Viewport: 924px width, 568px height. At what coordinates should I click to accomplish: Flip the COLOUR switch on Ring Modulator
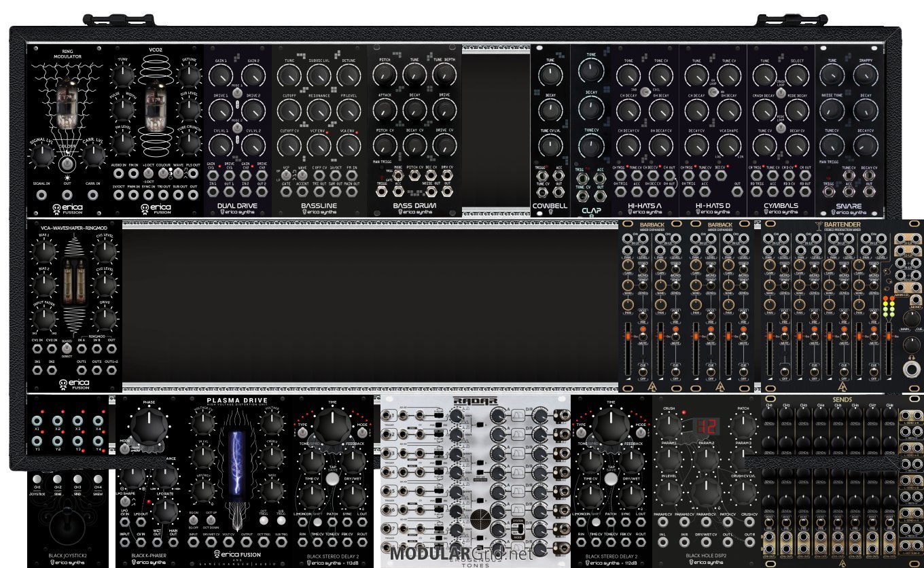(67, 162)
